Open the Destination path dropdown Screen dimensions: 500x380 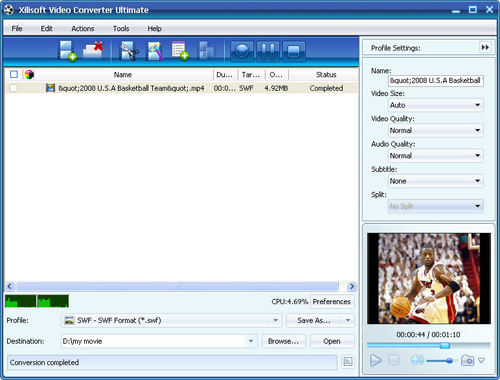pos(251,341)
